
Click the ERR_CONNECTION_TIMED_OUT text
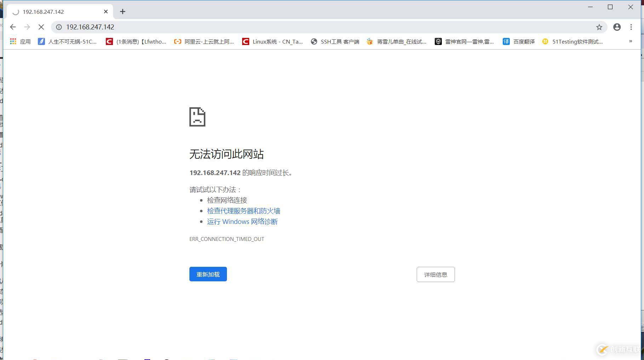tap(227, 239)
